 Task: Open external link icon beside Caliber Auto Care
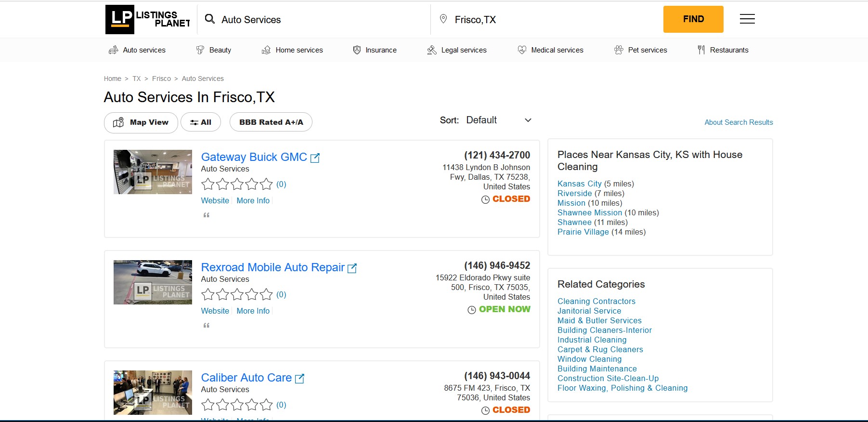click(x=299, y=379)
